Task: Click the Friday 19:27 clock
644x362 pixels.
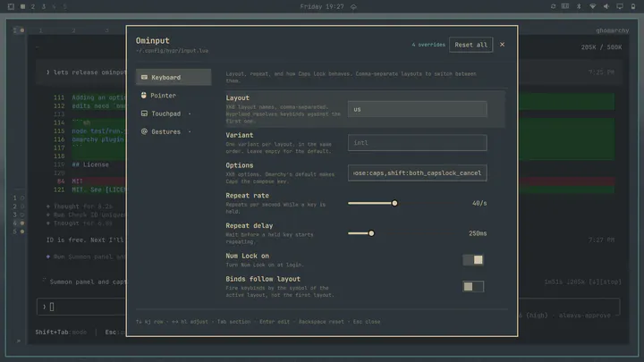Action: coord(322,6)
